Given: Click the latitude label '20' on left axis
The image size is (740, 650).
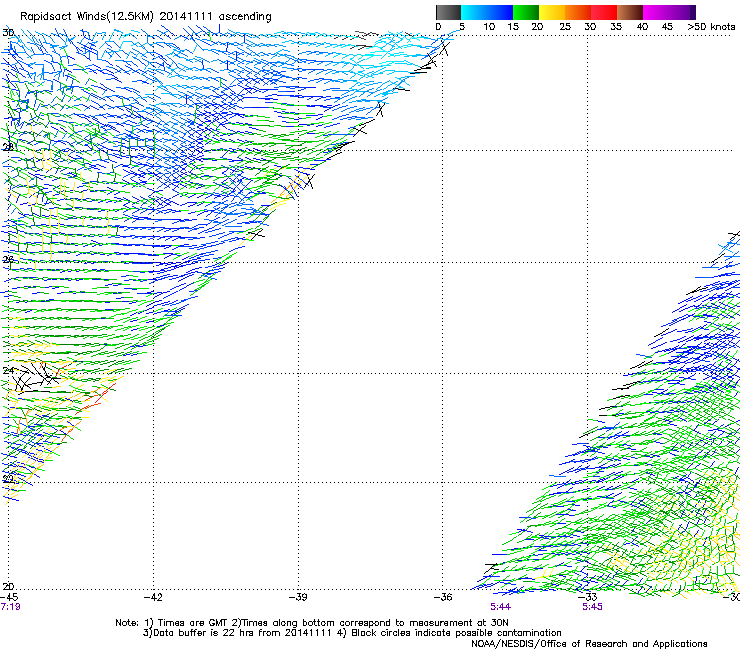Looking at the screenshot, I should pyautogui.click(x=8, y=587).
